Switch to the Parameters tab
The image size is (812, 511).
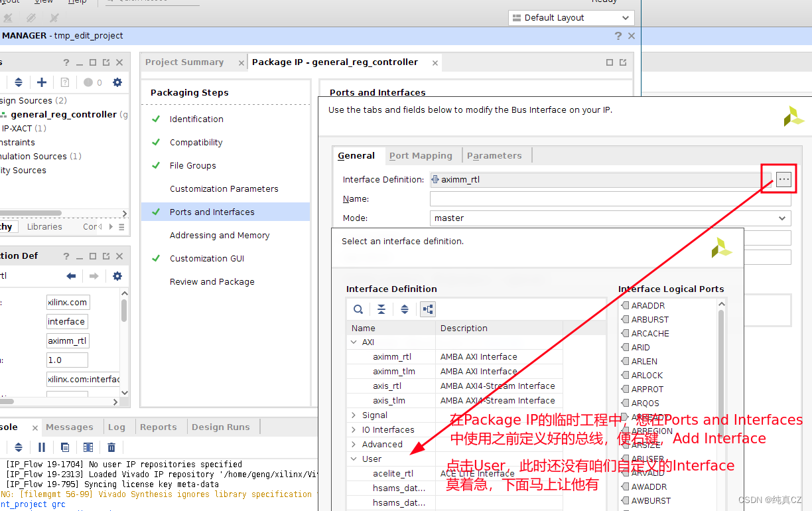[x=494, y=156]
